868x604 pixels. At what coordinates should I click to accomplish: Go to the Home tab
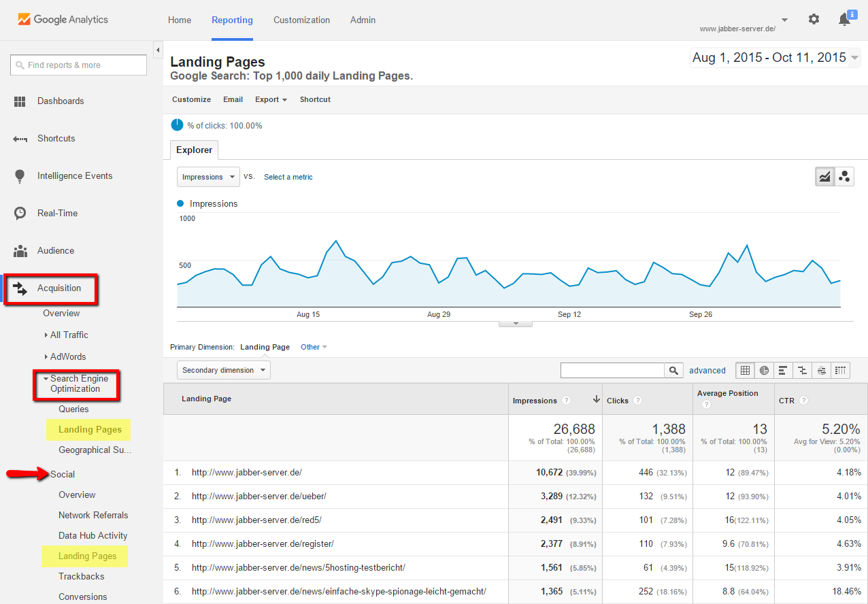(x=180, y=20)
